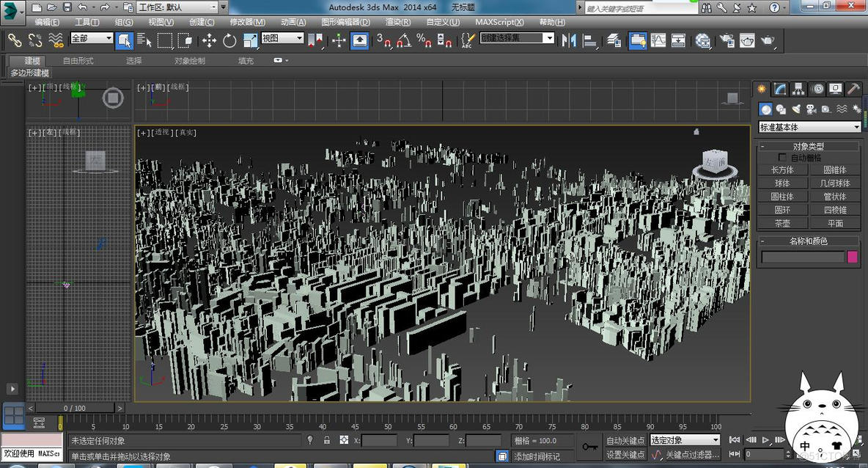Enable the 自动栅格 checkbox
This screenshot has height=468, width=868.
[x=782, y=158]
